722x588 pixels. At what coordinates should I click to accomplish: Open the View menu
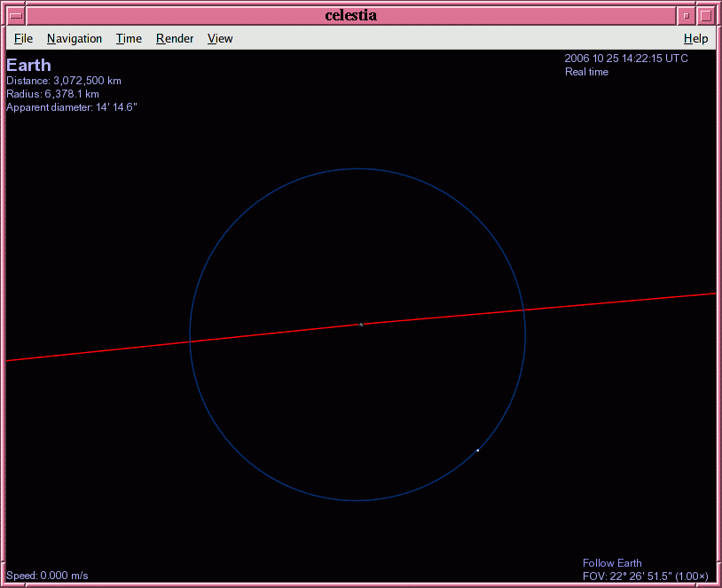pyautogui.click(x=220, y=38)
